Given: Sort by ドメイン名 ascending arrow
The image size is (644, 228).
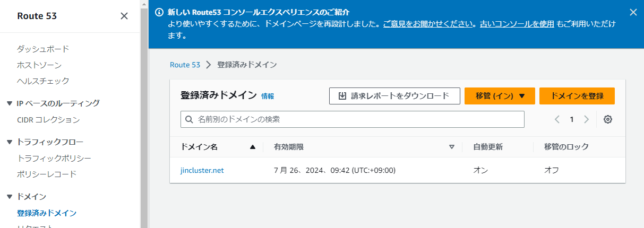Looking at the screenshot, I should 253,147.
